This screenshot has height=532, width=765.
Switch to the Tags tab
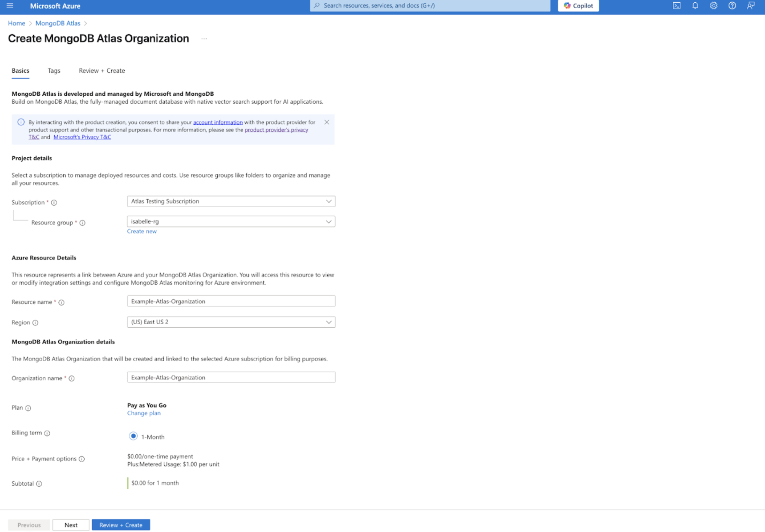pyautogui.click(x=53, y=71)
